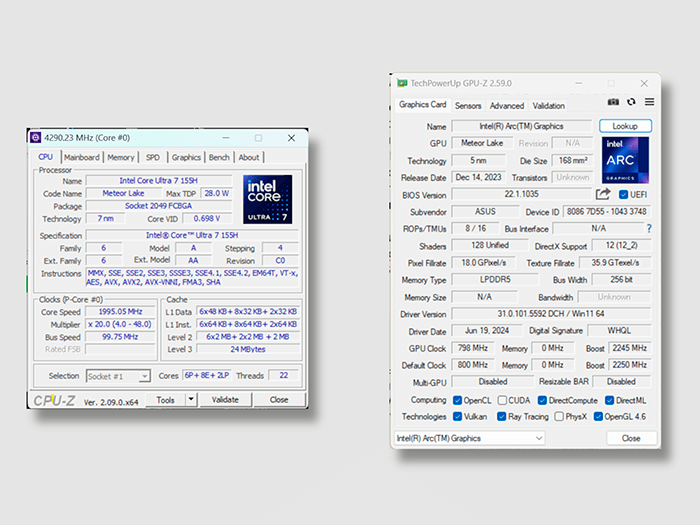Screen dimensions: 700x525
Task: Expand the Tools dropdown arrow in CPU-Z
Action: (x=191, y=399)
